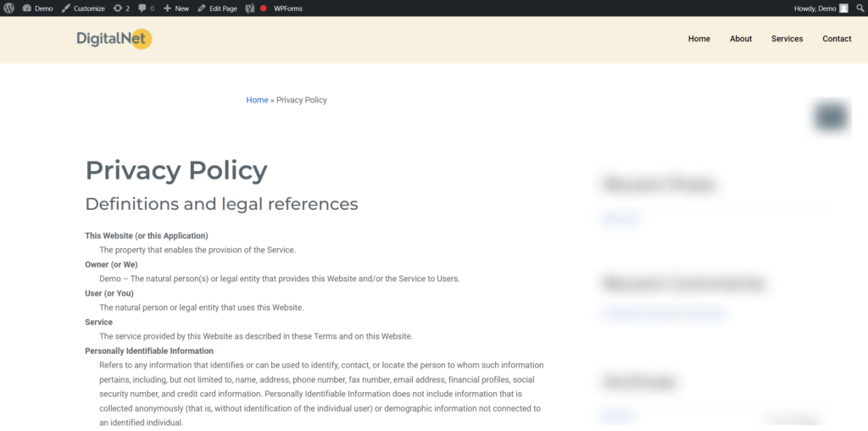This screenshot has height=431, width=868.
Task: Click the Privacy Policy page heading
Action: click(x=176, y=170)
